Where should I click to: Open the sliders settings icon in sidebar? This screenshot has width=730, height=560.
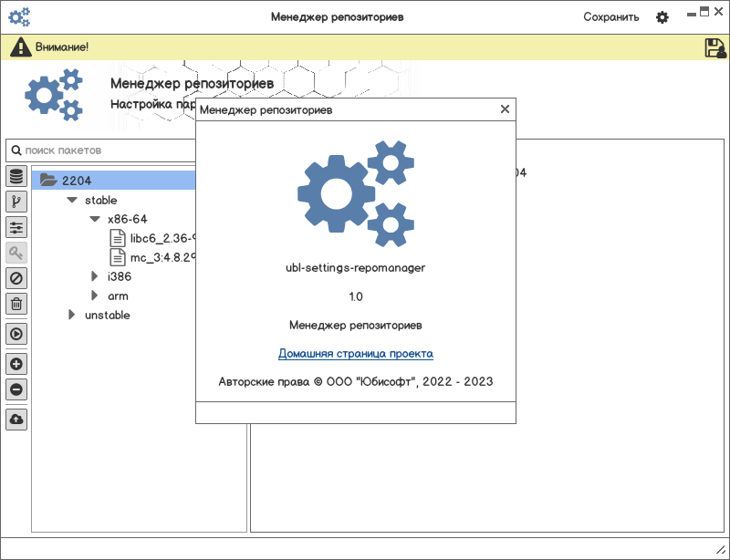(x=16, y=228)
